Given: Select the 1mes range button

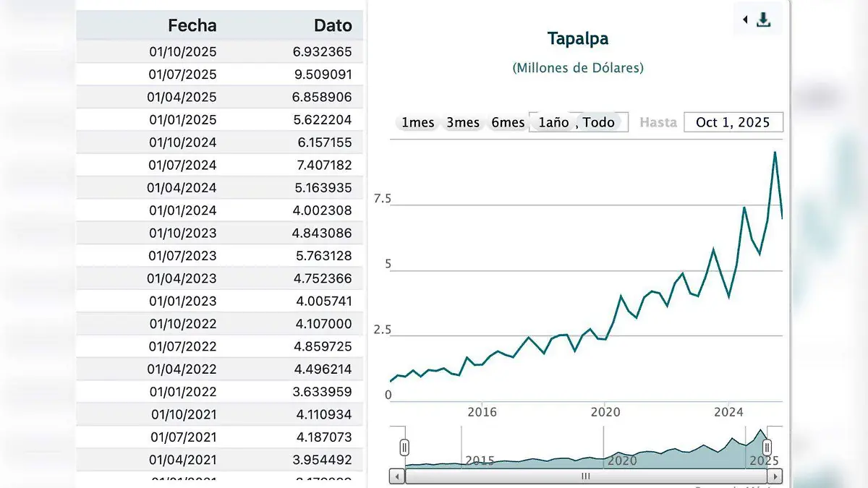Looking at the screenshot, I should pos(418,122).
